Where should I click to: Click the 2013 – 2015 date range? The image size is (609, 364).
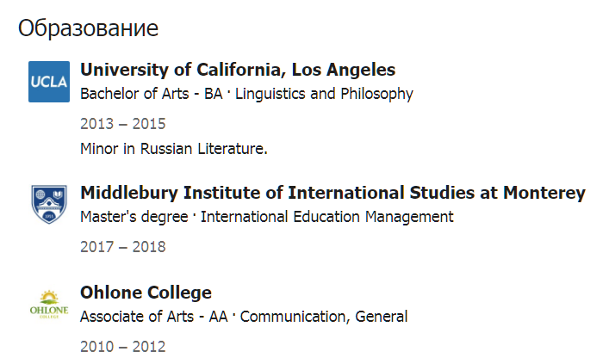point(123,124)
